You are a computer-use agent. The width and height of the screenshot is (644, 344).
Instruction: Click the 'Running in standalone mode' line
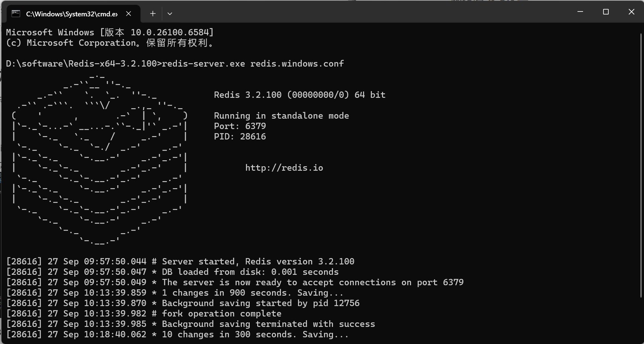coord(282,116)
